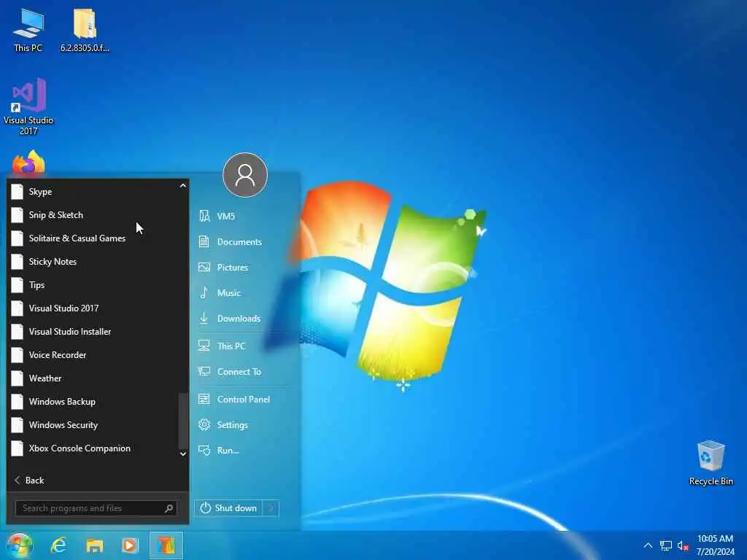Click the Control Panel icon
The width and height of the screenshot is (747, 560).
click(x=204, y=399)
